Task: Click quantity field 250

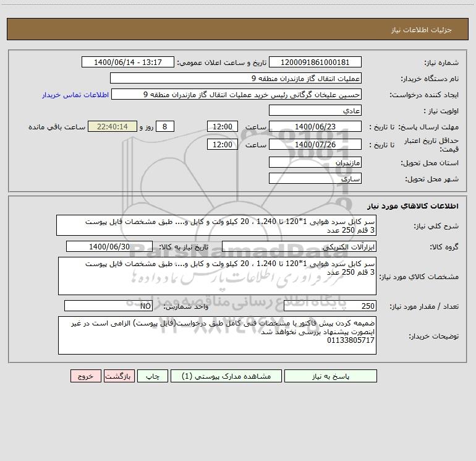Action: [330, 306]
